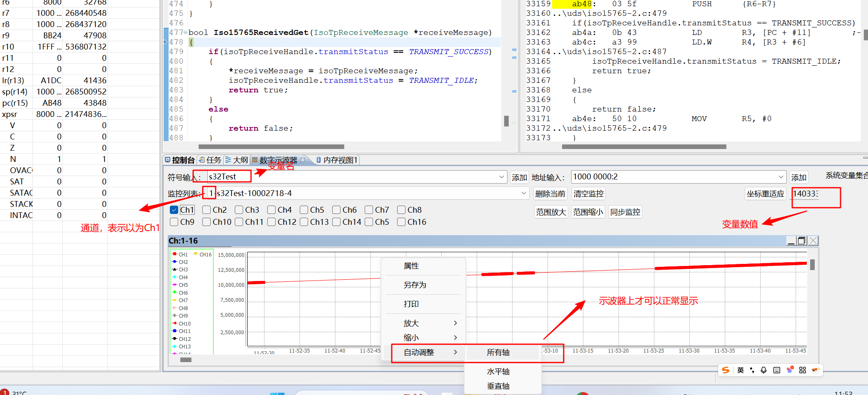Close the Ch:1-16 chart window

point(813,241)
